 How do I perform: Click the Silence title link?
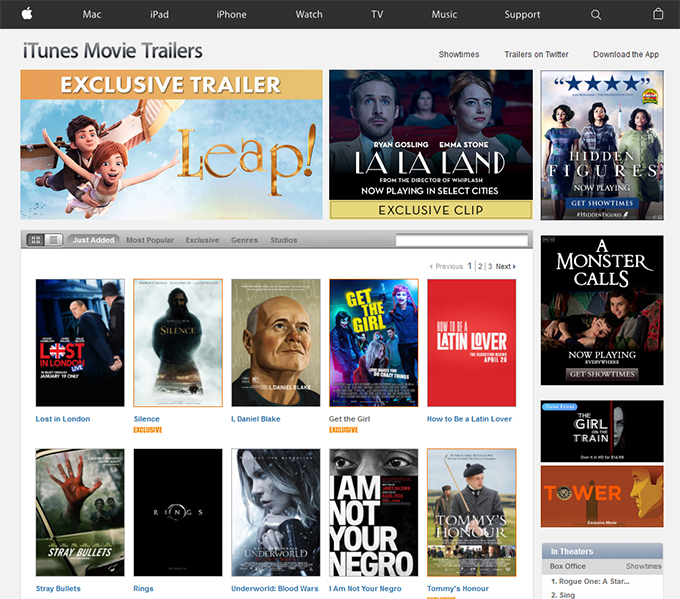click(147, 419)
